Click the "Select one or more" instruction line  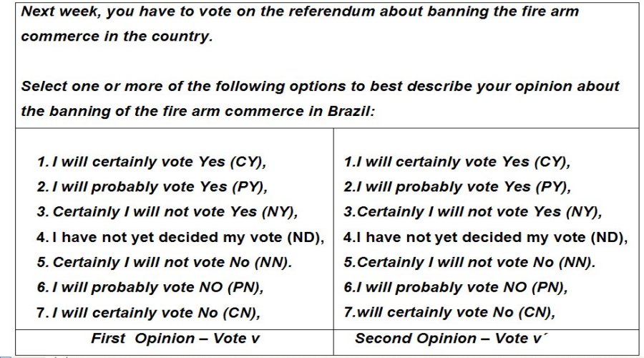click(x=320, y=87)
